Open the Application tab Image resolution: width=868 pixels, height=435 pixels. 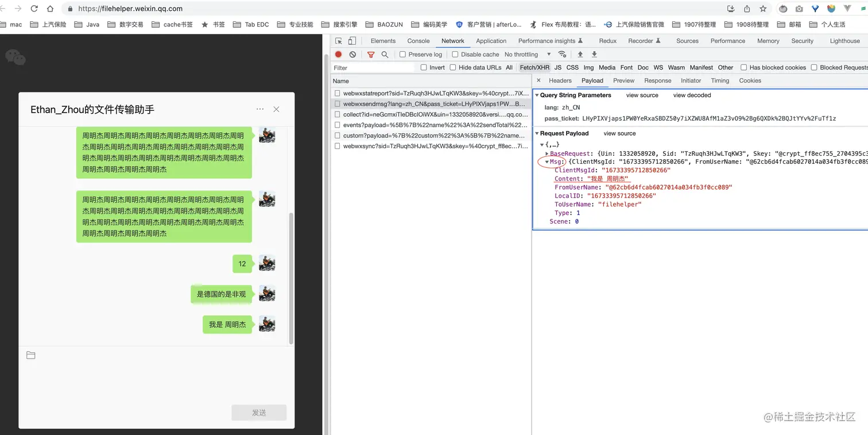tap(491, 41)
